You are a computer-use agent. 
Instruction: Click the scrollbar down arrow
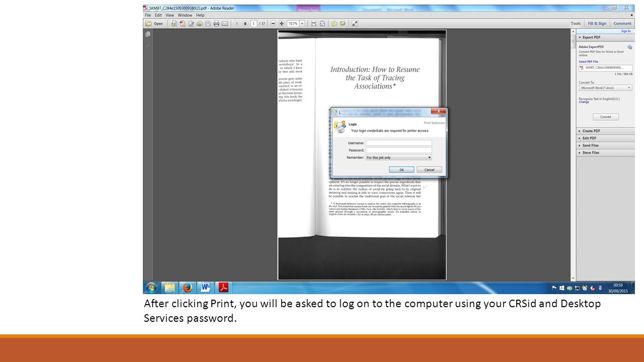coord(573,278)
